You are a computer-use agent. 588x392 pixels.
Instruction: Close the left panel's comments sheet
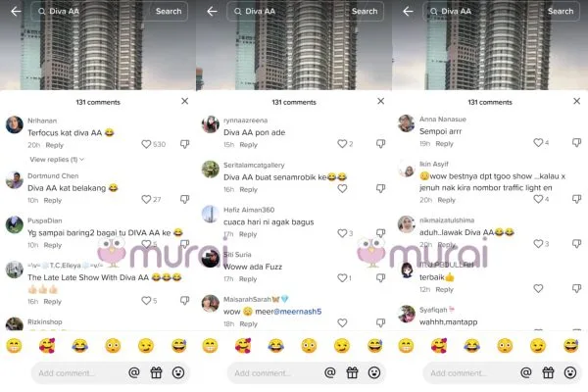185,101
